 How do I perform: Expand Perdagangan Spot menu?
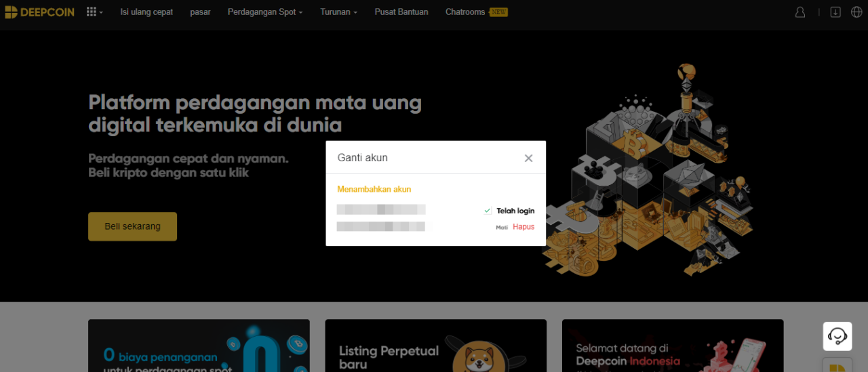[x=265, y=12]
